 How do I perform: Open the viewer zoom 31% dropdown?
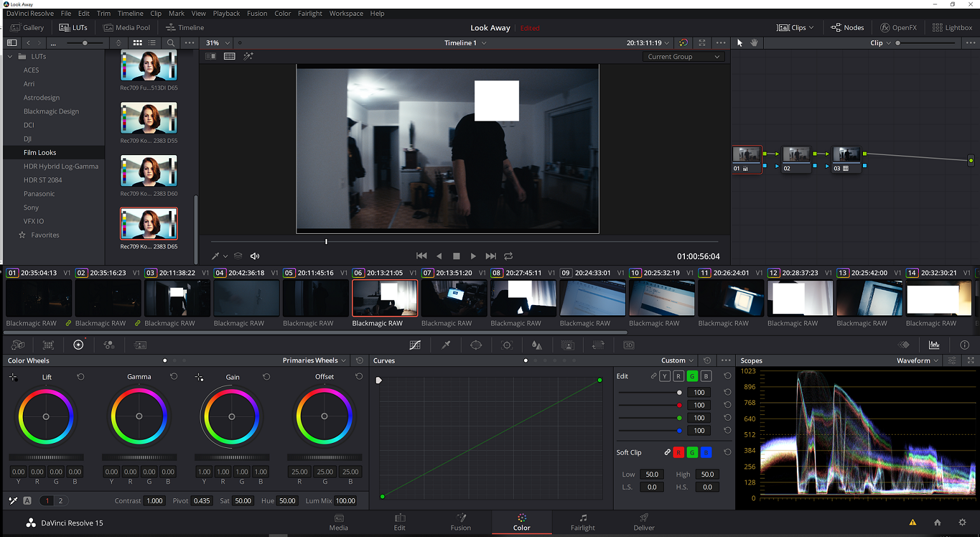click(217, 43)
